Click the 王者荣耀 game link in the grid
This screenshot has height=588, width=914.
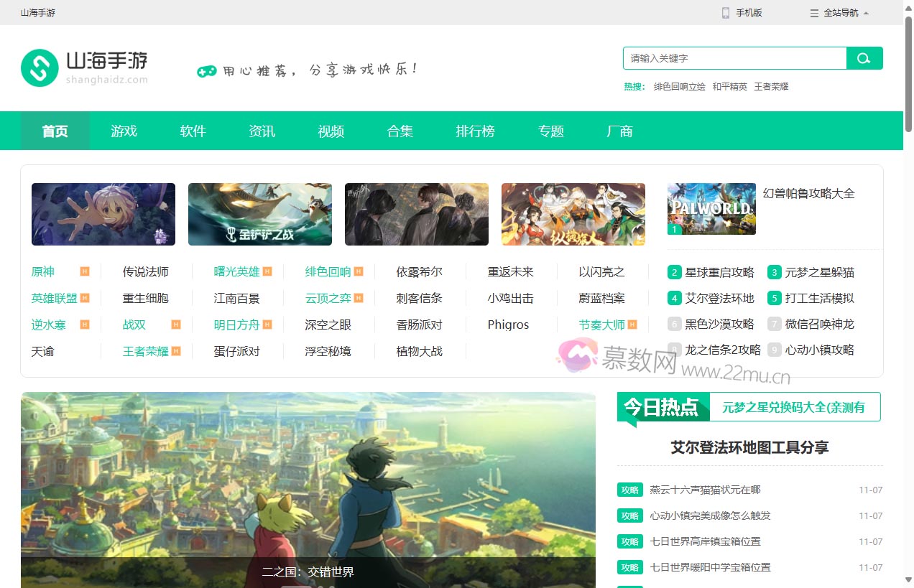(x=147, y=350)
